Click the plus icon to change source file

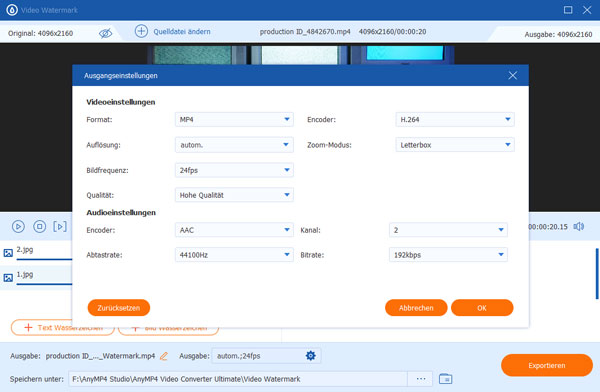tap(141, 31)
